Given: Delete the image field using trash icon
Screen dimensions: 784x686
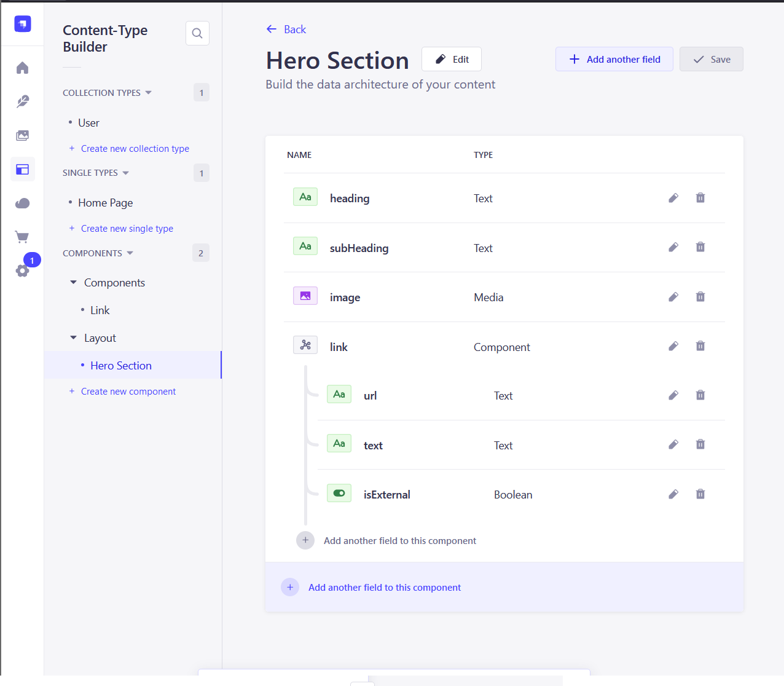Looking at the screenshot, I should [x=700, y=297].
